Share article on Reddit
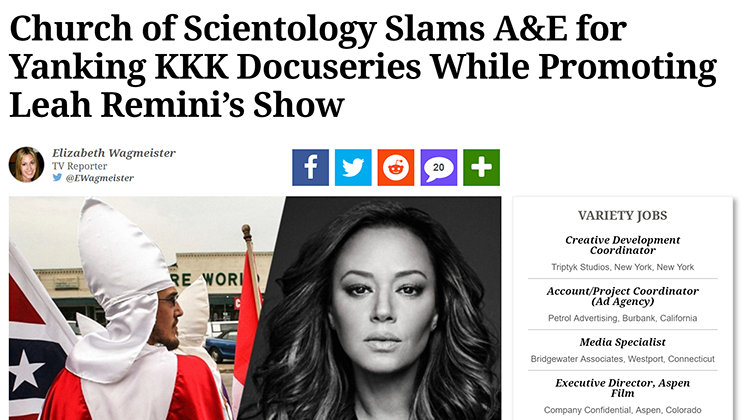Viewport: 747px width, 420px height. coord(396,167)
